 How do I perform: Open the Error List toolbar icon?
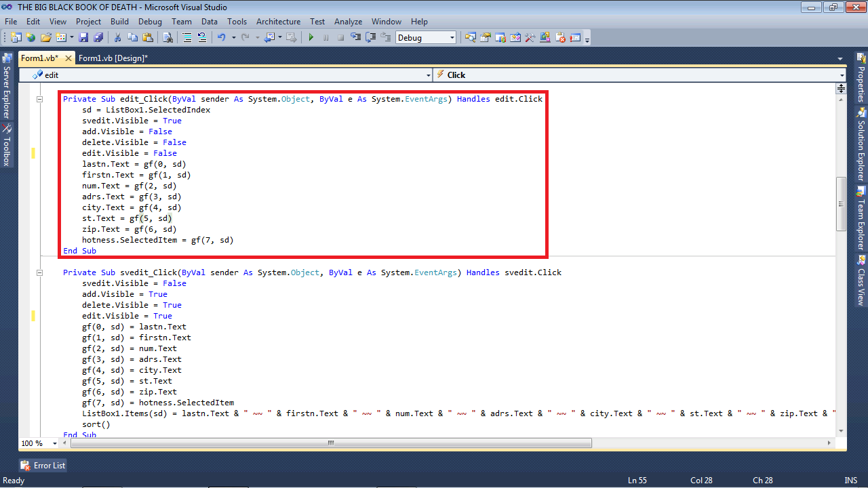point(561,37)
